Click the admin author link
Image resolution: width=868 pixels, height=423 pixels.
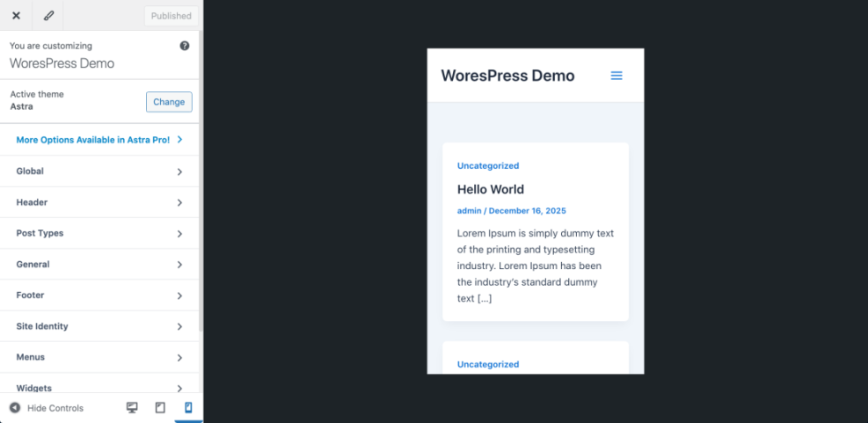(469, 211)
